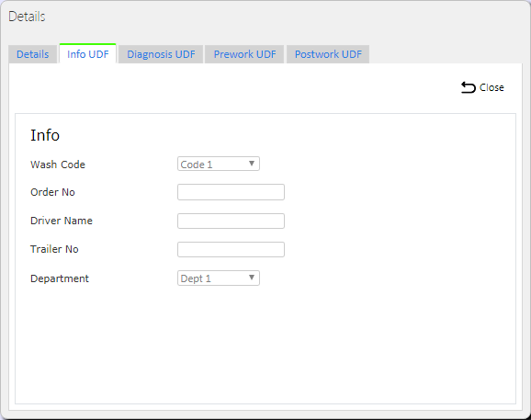
Task: Click the Info section heading
Action: coord(45,135)
